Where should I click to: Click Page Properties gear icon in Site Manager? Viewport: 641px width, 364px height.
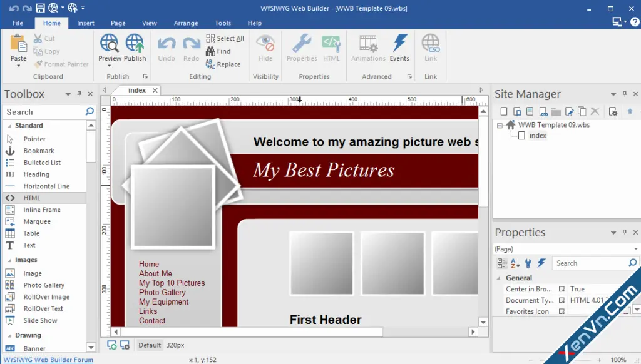click(x=613, y=111)
